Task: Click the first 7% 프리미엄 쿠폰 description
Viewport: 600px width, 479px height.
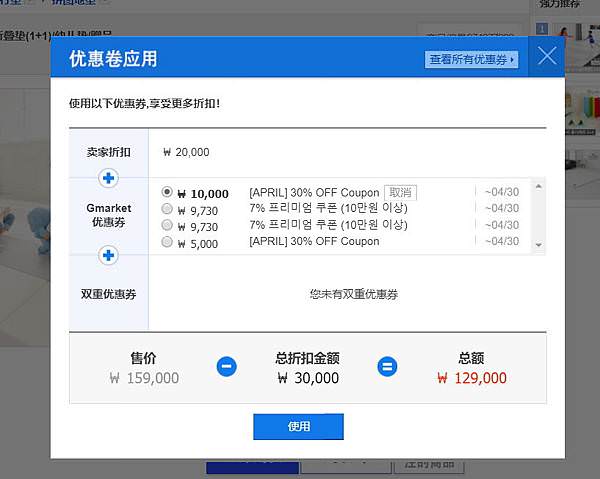Action: coord(328,209)
